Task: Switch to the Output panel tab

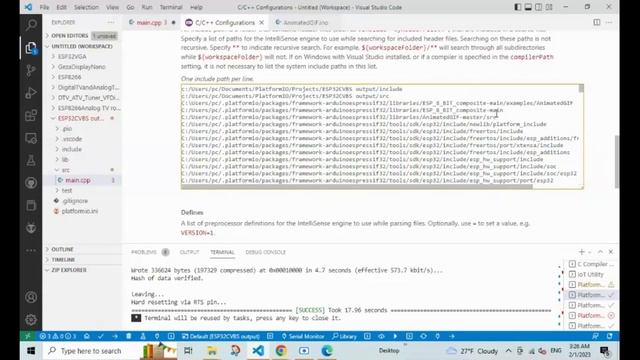Action: point(189,252)
